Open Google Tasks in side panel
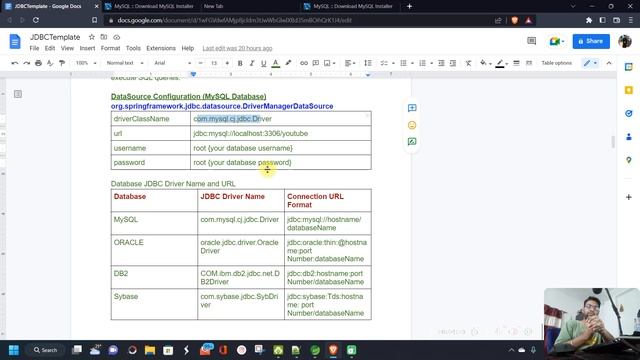 coord(629,113)
